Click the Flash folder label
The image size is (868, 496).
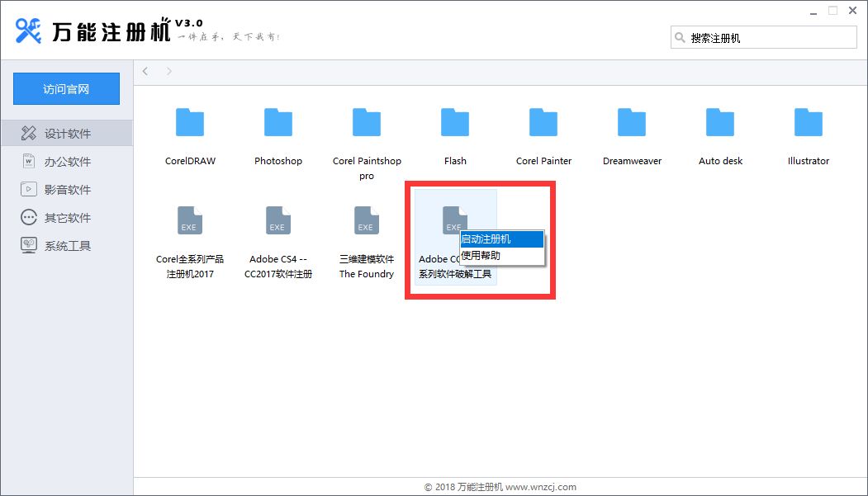click(x=455, y=161)
